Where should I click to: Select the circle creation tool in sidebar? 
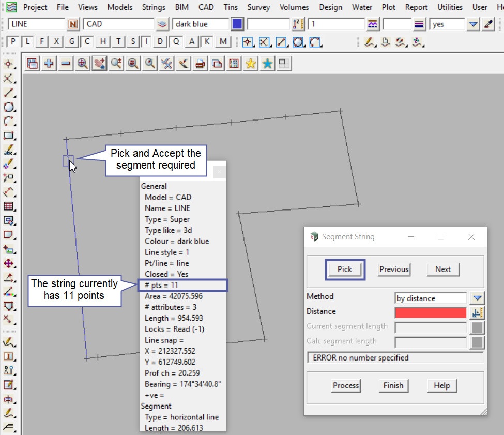tap(8, 107)
